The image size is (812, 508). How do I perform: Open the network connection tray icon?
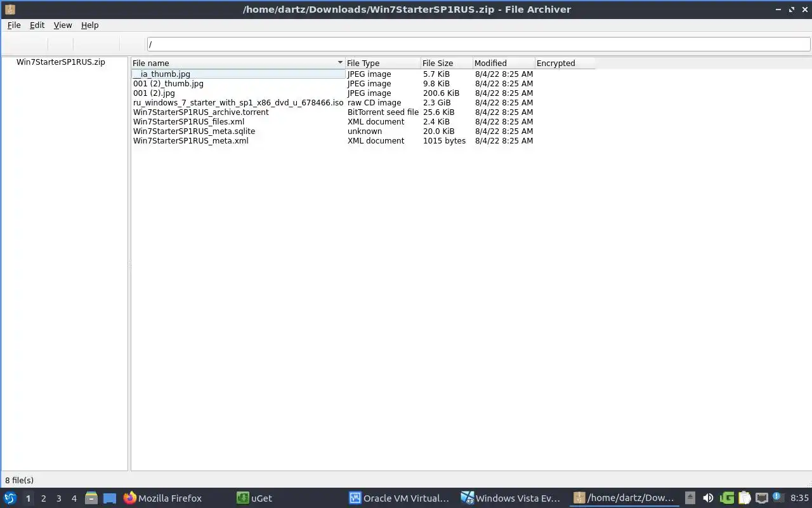click(762, 498)
